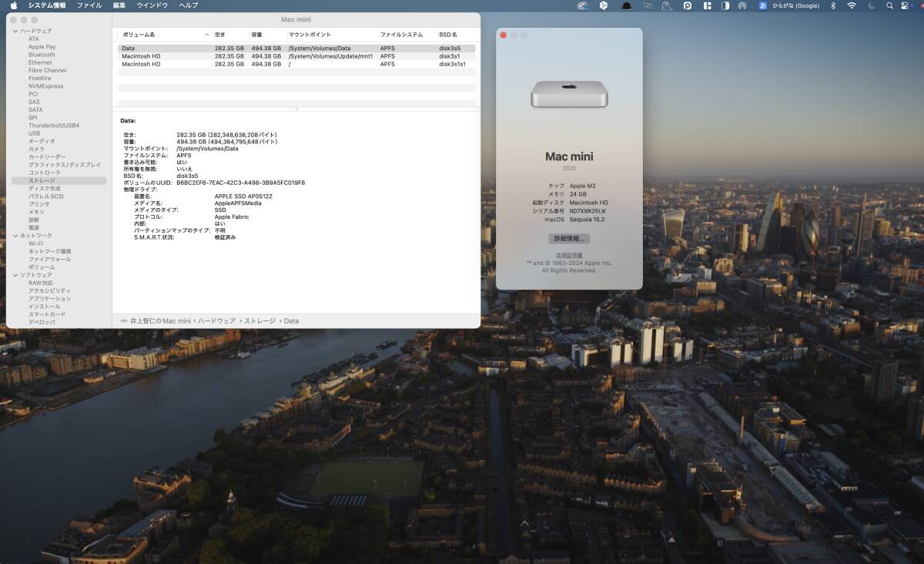Image resolution: width=924 pixels, height=564 pixels.
Task: Click the computer icon in the path bar
Action: (124, 321)
